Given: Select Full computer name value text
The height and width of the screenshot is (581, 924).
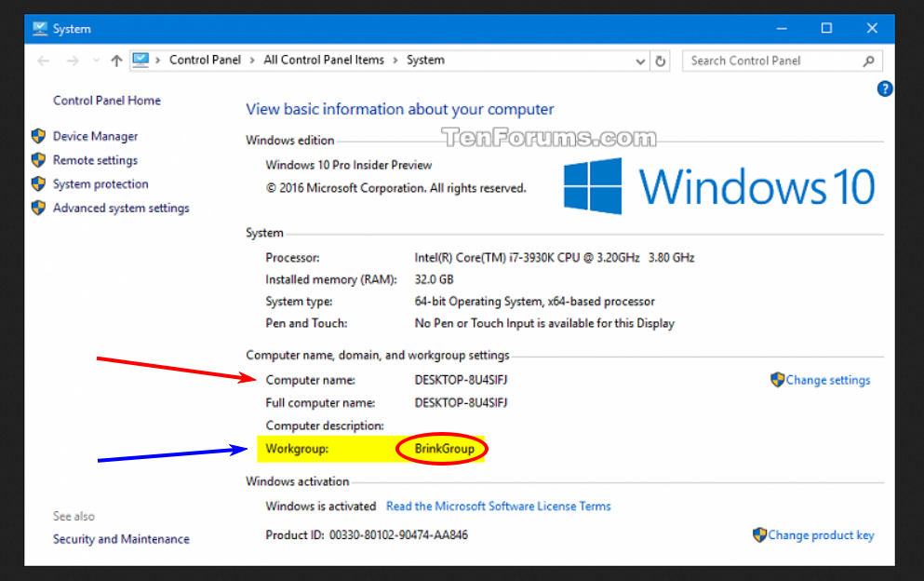Looking at the screenshot, I should [x=461, y=403].
